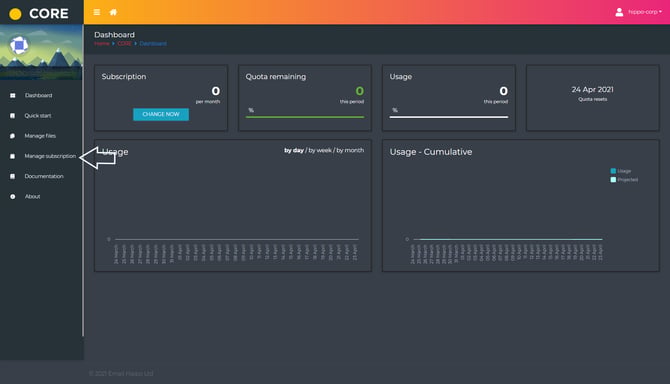Image resolution: width=670 pixels, height=384 pixels.
Task: Click the profile avatar image in sidebar
Action: [x=19, y=45]
